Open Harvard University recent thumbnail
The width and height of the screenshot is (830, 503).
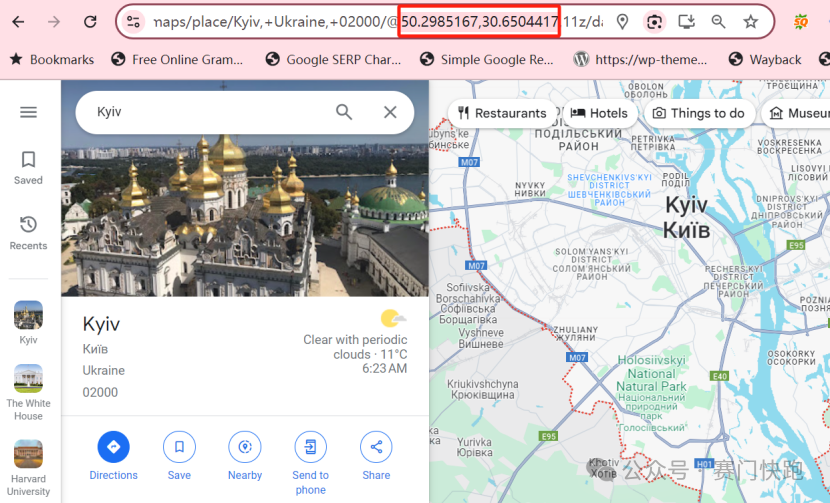tap(28, 455)
